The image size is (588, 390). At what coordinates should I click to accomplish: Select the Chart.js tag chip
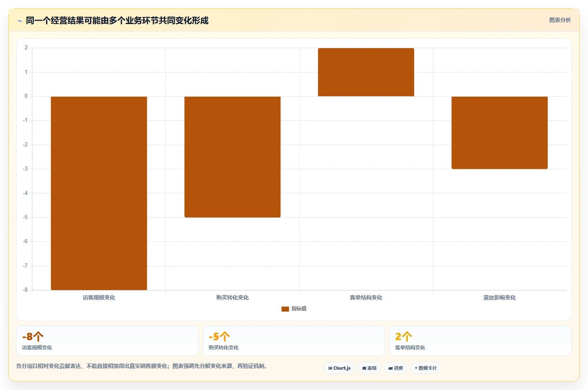click(339, 368)
